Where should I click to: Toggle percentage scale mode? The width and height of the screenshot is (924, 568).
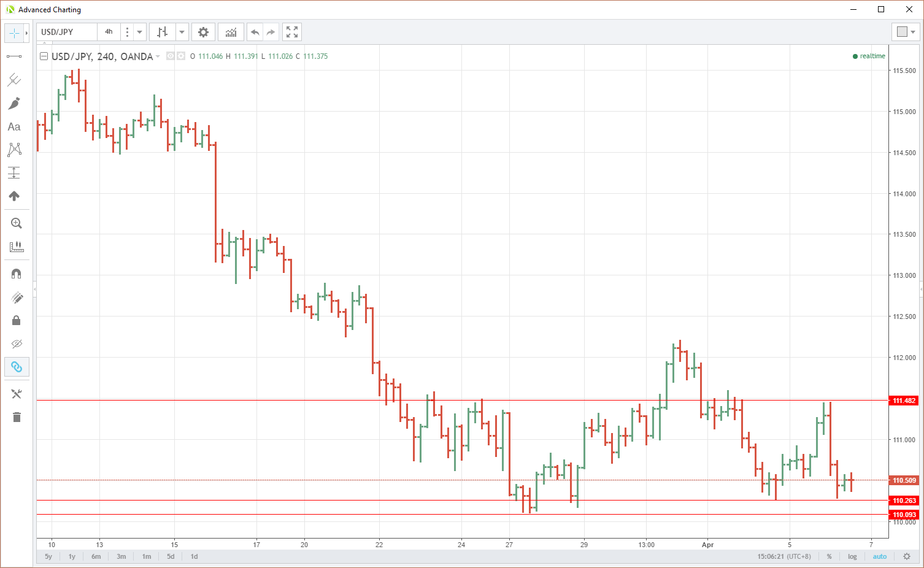click(829, 556)
